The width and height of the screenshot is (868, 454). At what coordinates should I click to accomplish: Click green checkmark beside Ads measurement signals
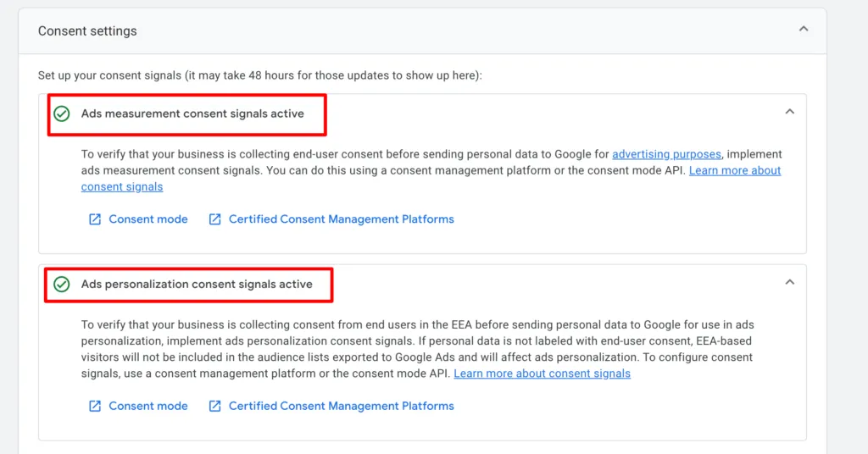(61, 113)
